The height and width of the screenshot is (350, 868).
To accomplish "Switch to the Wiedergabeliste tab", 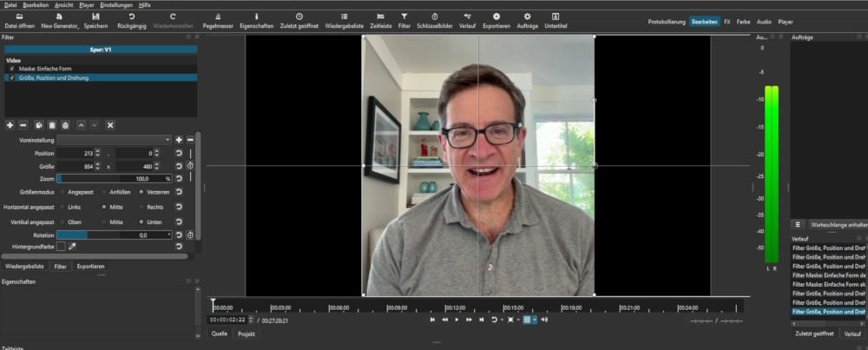I will pos(25,267).
